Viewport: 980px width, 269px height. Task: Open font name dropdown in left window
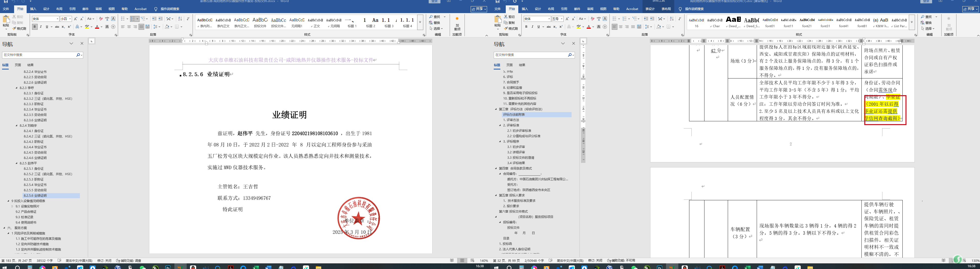tap(57, 19)
